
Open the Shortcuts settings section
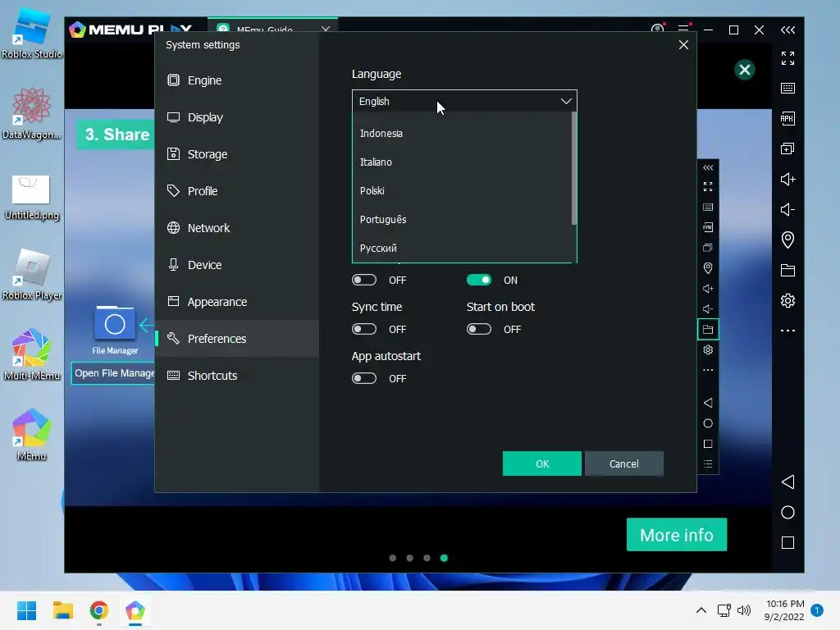pyautogui.click(x=237, y=376)
